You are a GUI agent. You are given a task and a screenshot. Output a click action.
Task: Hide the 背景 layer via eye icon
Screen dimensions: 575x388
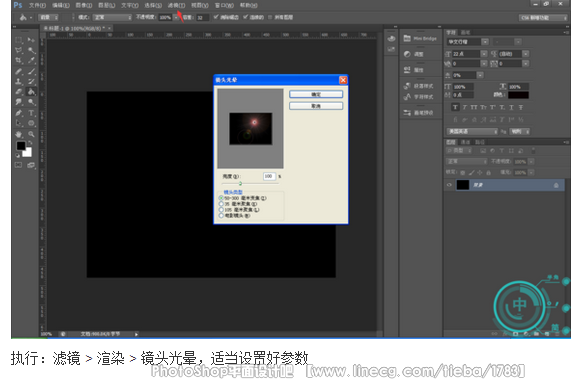pyautogui.click(x=449, y=185)
